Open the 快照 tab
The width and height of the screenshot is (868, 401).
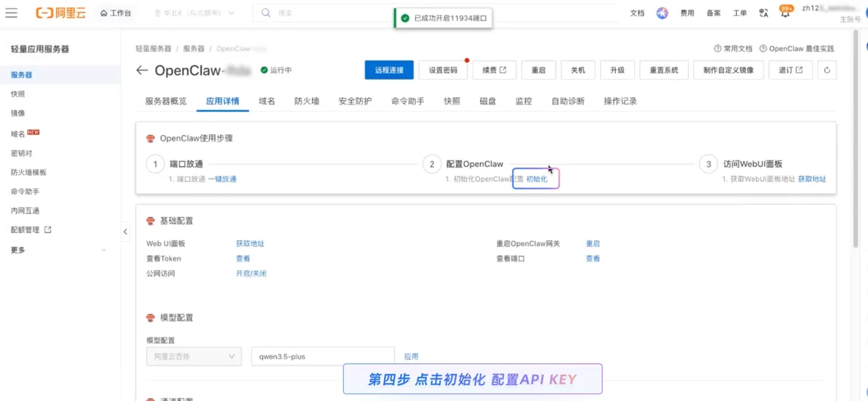point(451,102)
